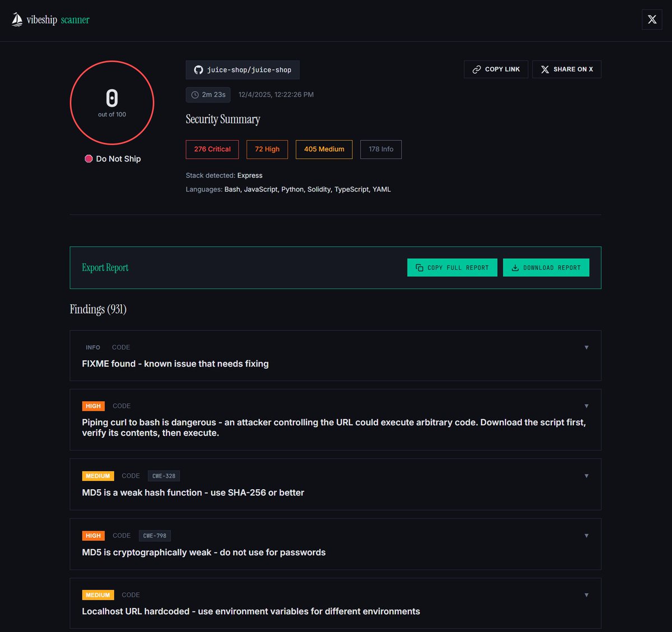The width and height of the screenshot is (672, 632).
Task: Click the Findings (931) heading
Action: pyautogui.click(x=98, y=309)
